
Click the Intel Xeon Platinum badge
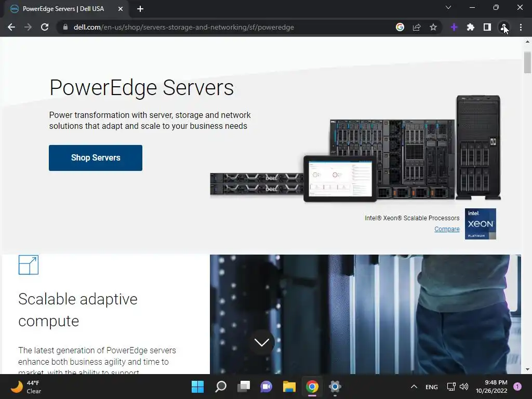(x=480, y=224)
